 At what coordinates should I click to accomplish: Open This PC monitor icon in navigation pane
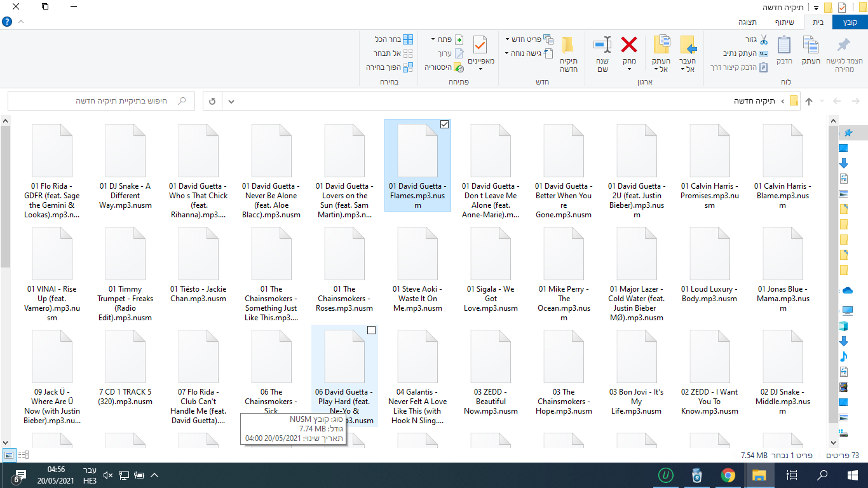846,311
